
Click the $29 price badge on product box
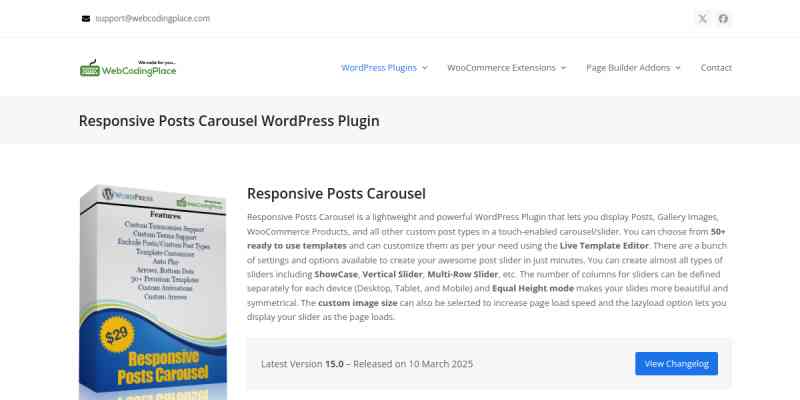coord(117,335)
